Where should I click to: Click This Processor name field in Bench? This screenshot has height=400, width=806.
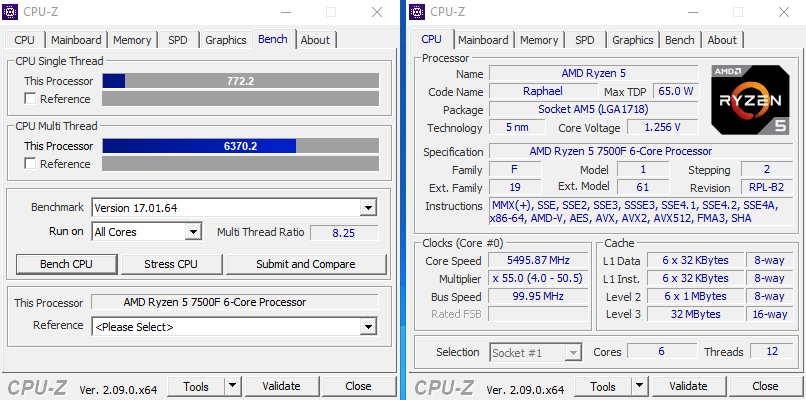point(235,302)
